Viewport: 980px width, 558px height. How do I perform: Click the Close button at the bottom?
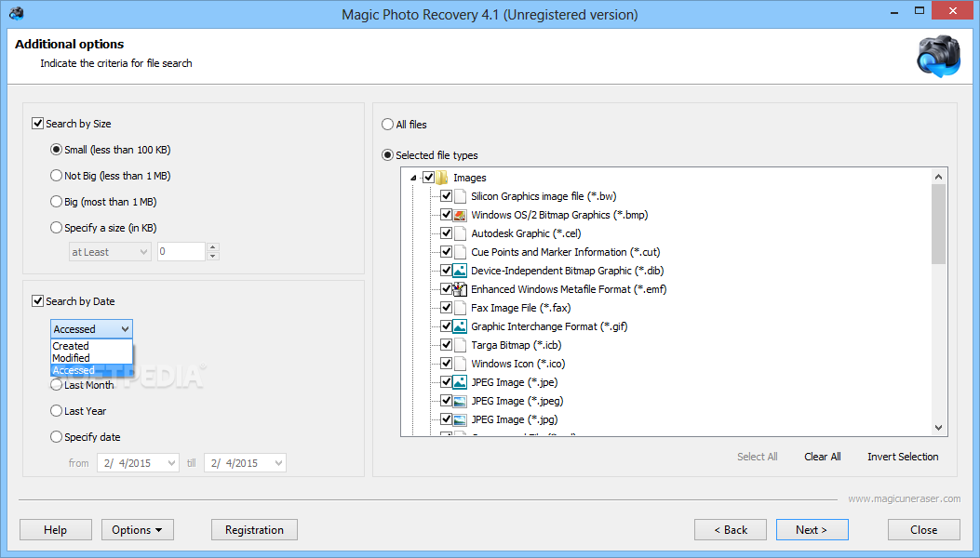[x=924, y=530]
